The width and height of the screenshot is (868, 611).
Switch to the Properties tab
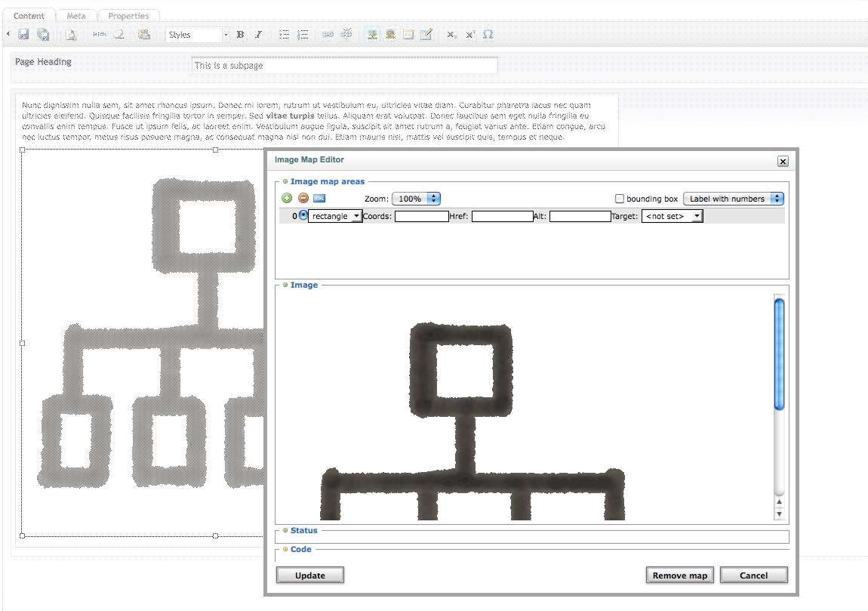coord(128,16)
